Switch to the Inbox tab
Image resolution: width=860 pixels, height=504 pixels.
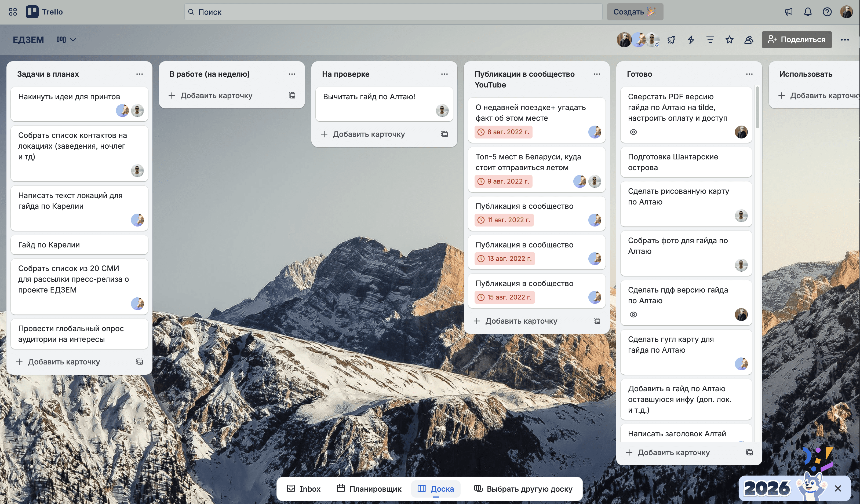click(x=304, y=489)
